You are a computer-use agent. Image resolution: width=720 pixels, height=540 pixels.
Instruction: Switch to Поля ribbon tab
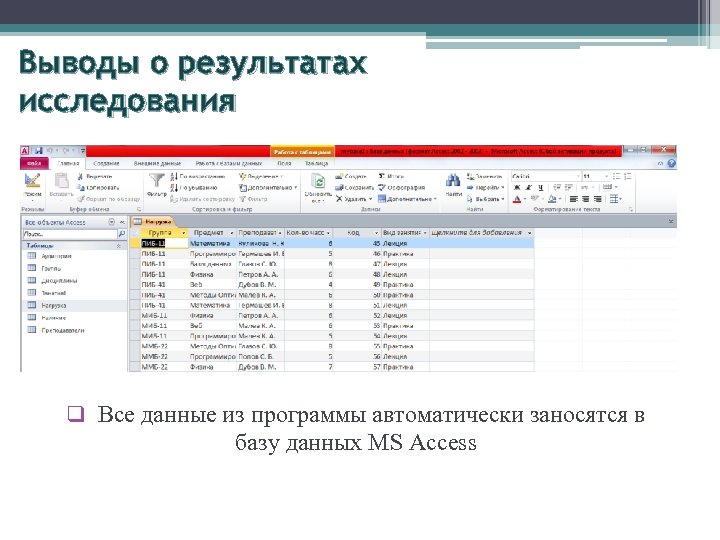point(284,163)
